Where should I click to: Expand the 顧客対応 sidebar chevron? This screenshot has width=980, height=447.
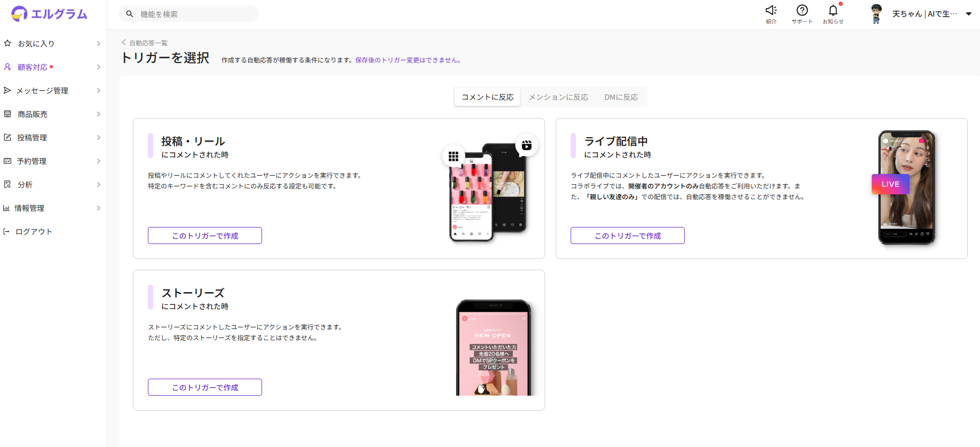(98, 67)
